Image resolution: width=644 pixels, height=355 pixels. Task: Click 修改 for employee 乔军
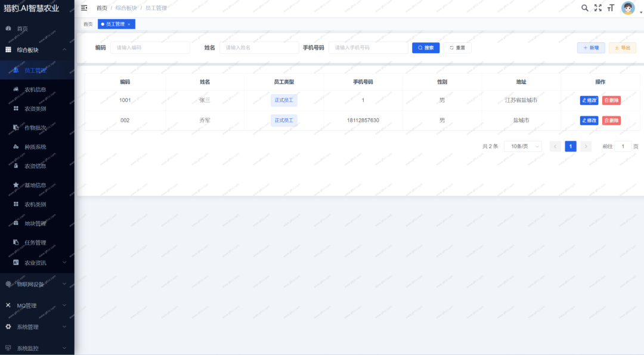589,121
